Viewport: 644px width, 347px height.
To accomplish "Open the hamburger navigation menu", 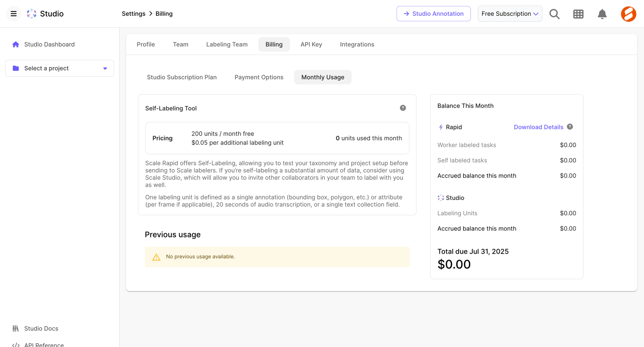I will (14, 14).
